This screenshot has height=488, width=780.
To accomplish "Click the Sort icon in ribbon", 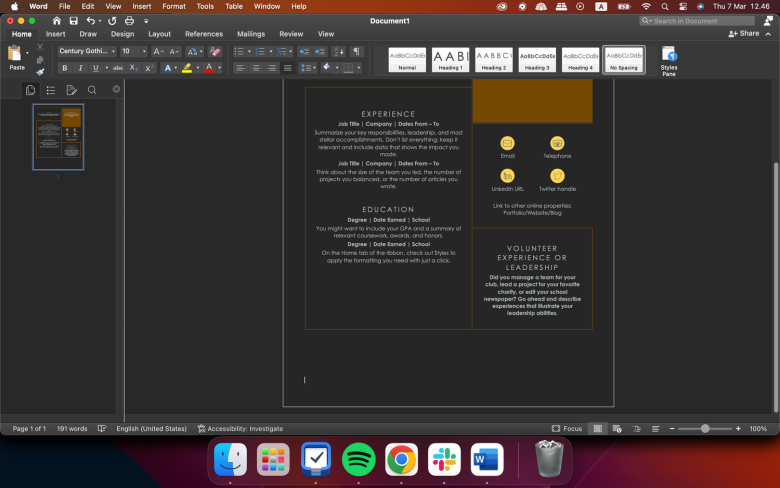I will click(x=338, y=51).
